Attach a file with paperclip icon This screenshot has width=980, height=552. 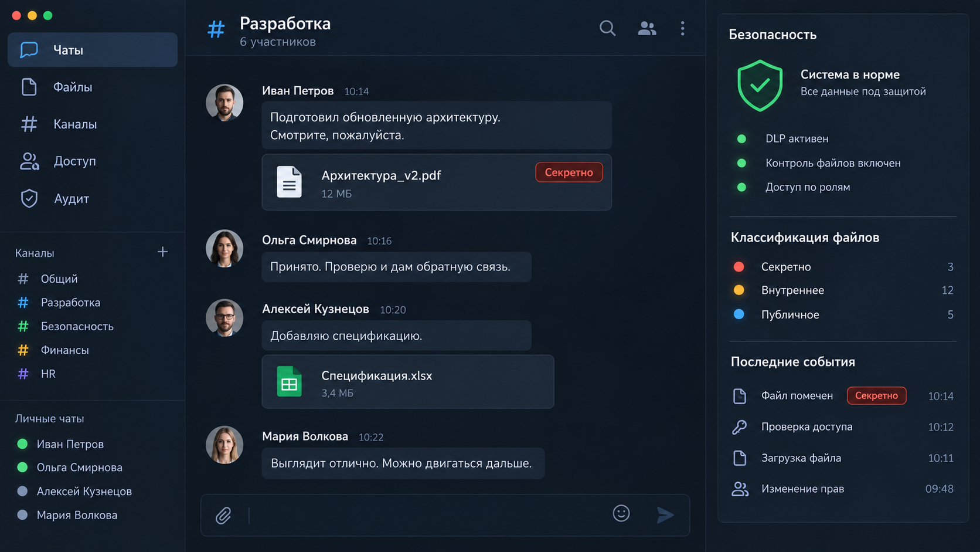click(223, 516)
